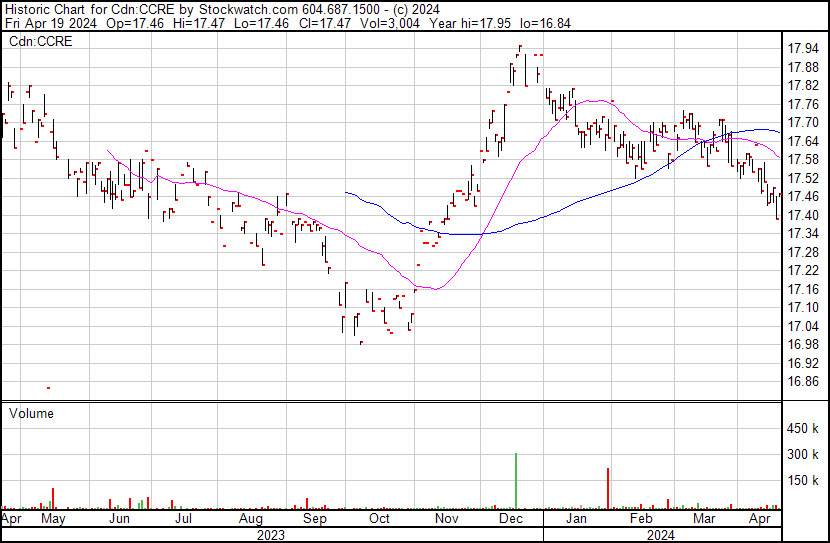Select the Oct month marker on the timeline

click(379, 520)
